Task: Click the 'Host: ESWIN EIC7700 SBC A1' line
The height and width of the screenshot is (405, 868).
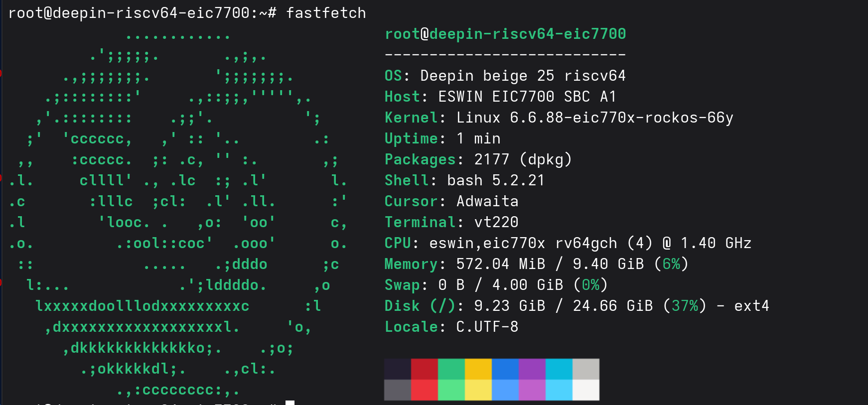Action: pyautogui.click(x=501, y=97)
